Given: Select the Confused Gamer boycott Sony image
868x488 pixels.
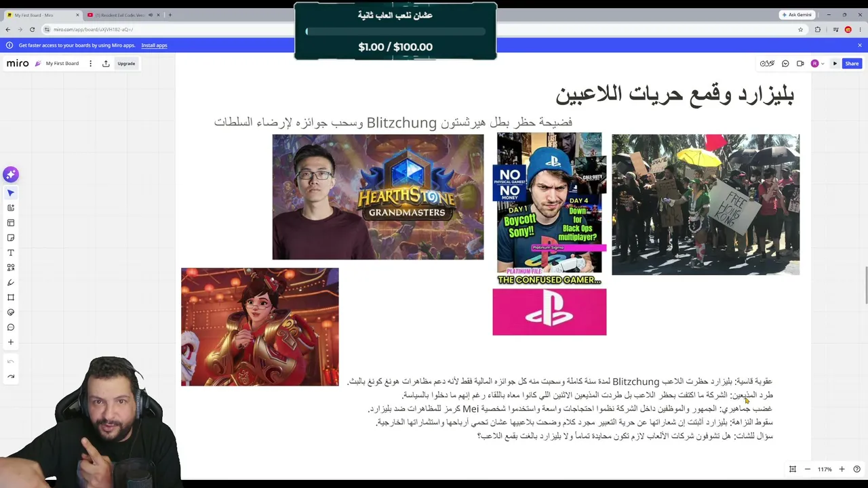Looking at the screenshot, I should [549, 209].
